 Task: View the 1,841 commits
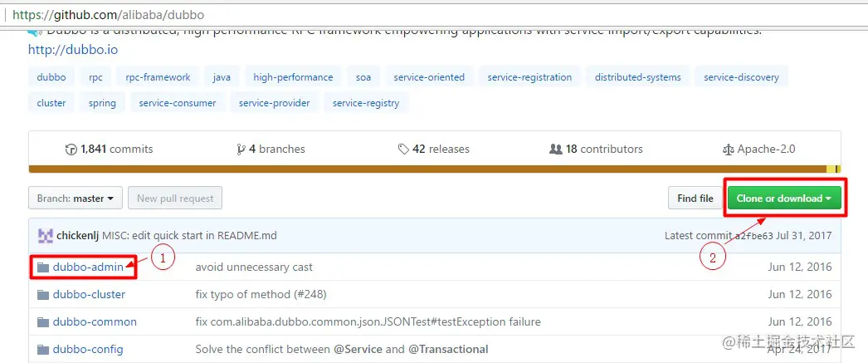pyautogui.click(x=116, y=149)
